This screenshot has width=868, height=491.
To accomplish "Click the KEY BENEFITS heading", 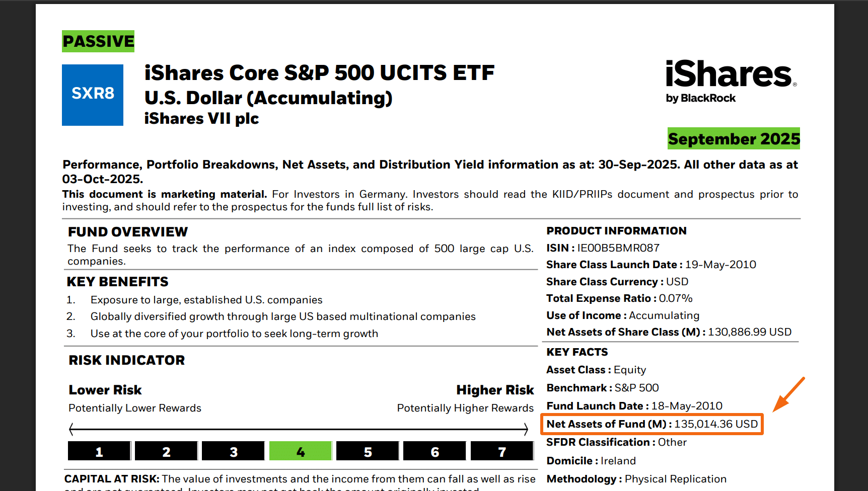I will [x=118, y=282].
